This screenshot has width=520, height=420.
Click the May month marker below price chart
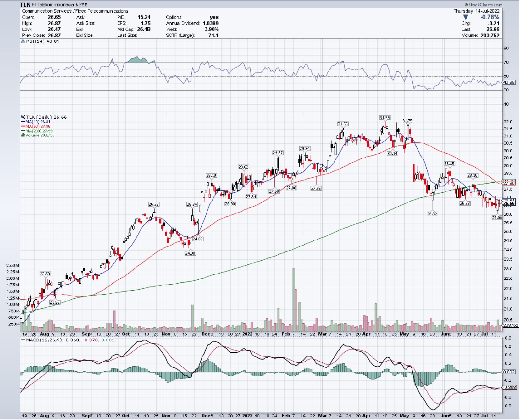coord(404,334)
